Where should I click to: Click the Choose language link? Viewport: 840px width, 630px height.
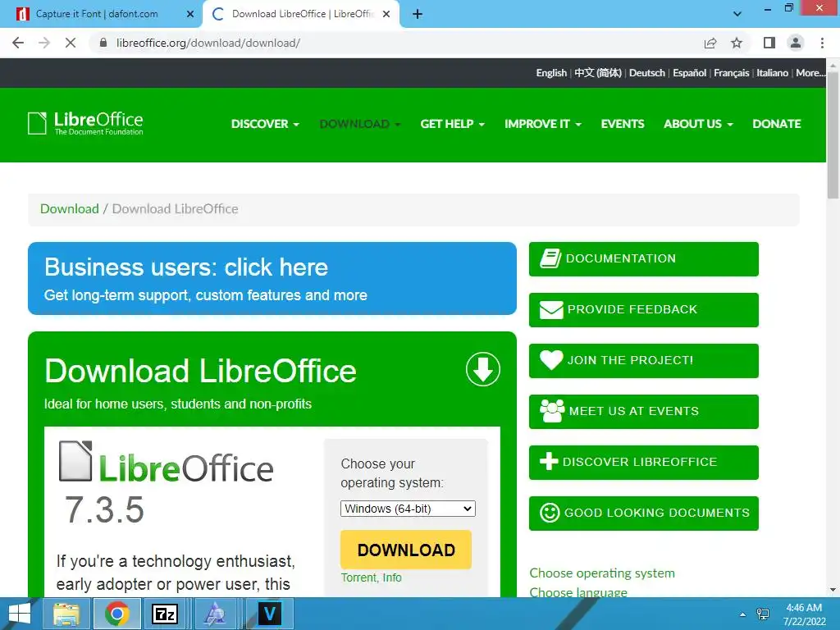click(578, 592)
